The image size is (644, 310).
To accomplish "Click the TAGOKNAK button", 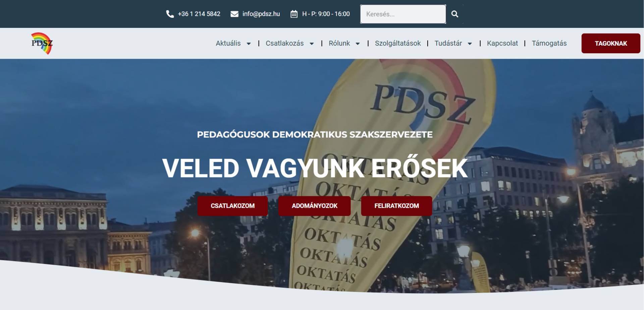I will pyautogui.click(x=611, y=43).
